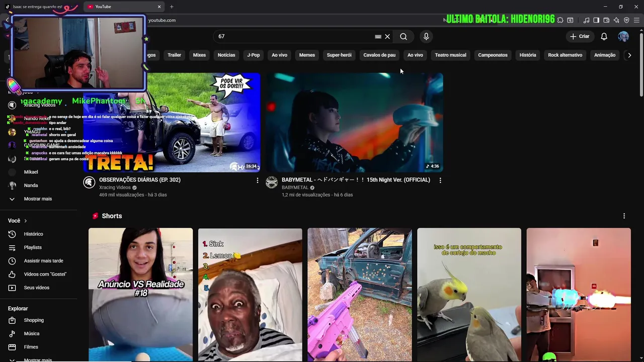Open the account avatar menu
This screenshot has height=362, width=644.
623,36
